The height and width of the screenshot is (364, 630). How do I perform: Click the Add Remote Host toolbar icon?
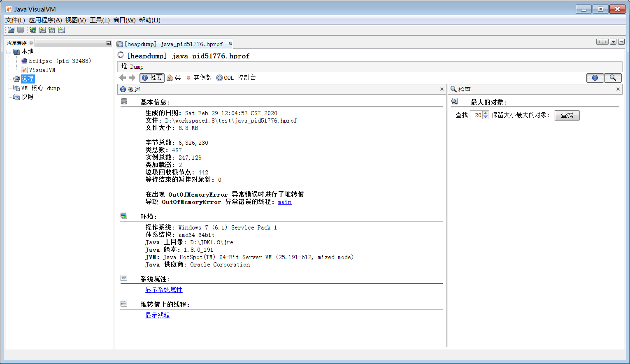click(33, 30)
